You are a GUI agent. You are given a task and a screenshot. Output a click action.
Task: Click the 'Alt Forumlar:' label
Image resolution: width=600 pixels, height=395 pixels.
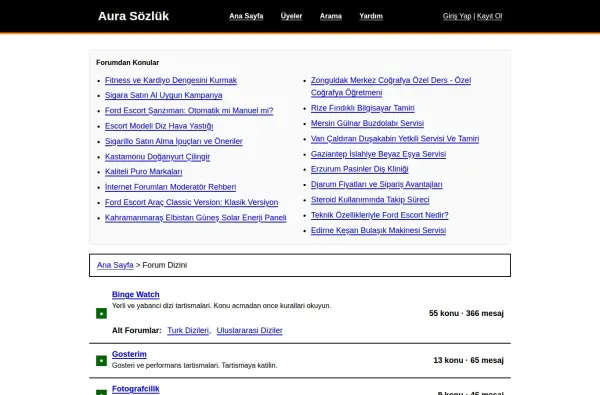pyautogui.click(x=137, y=330)
